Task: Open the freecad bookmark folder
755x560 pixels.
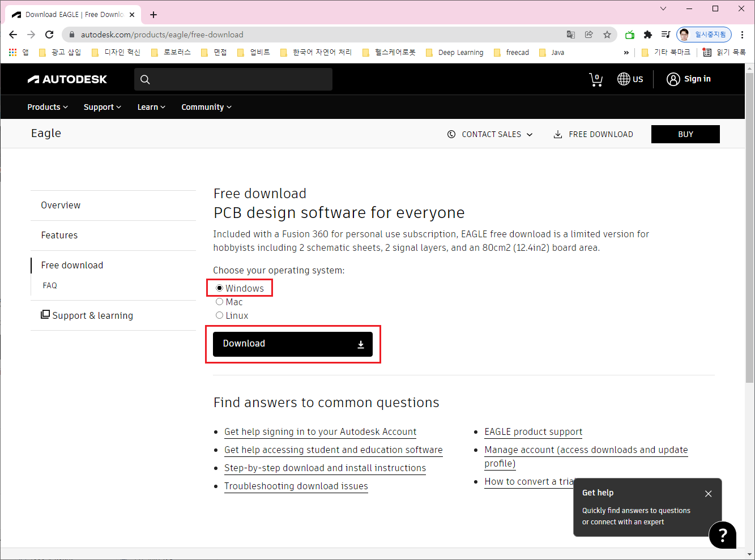Action: click(511, 52)
